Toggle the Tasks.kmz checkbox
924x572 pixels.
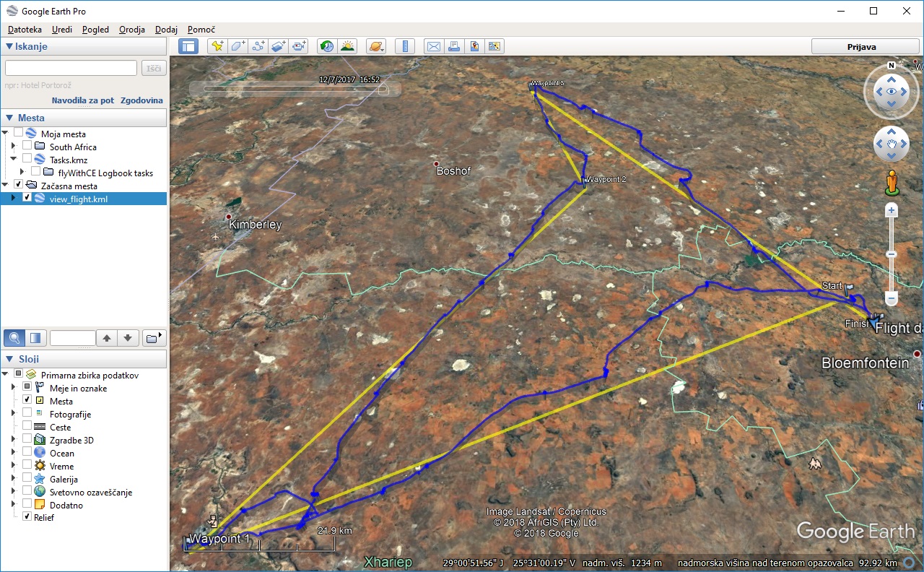27,160
